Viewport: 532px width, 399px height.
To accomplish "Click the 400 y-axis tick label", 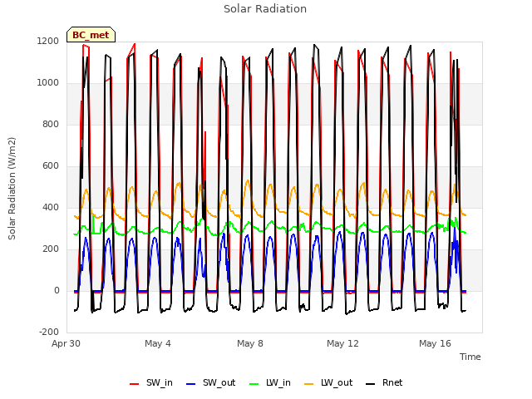I will pyautogui.click(x=51, y=207).
